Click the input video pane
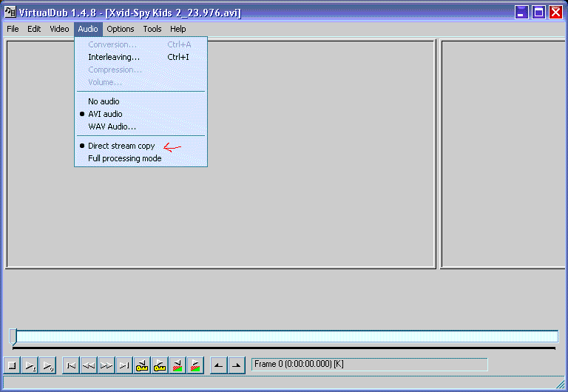568x392 pixels. (x=220, y=155)
